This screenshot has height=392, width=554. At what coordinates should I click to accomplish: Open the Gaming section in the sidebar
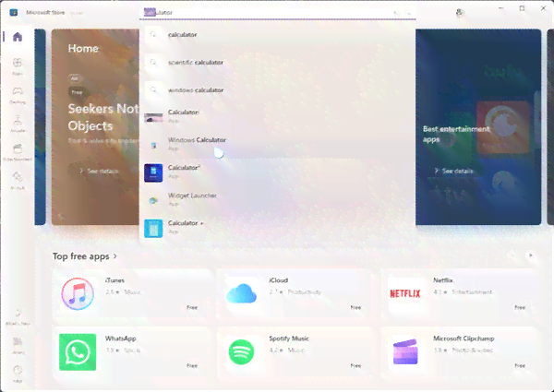[18, 95]
